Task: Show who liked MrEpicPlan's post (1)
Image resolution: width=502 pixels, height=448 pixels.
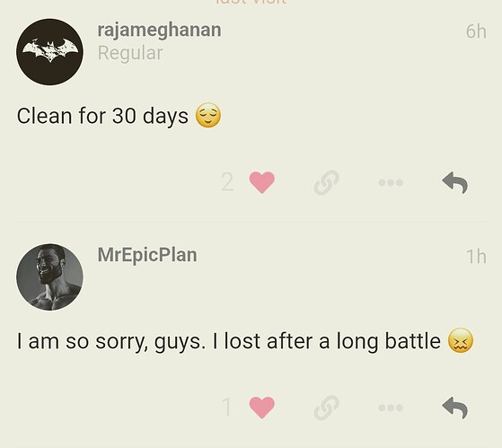Action: (227, 408)
